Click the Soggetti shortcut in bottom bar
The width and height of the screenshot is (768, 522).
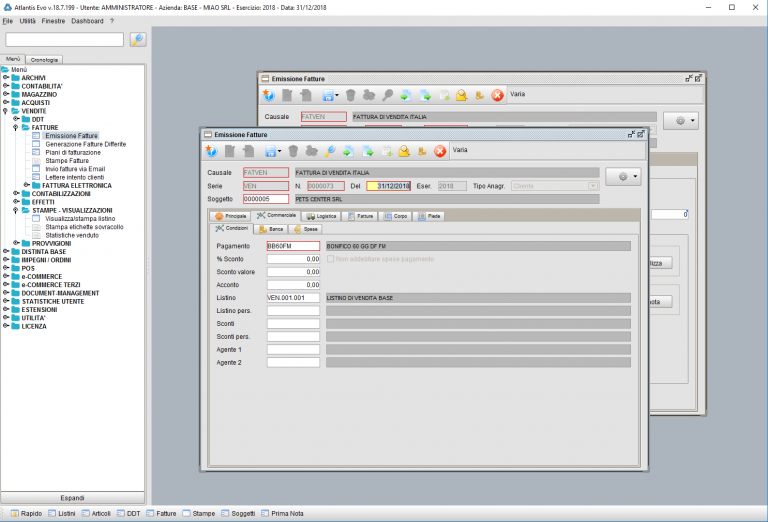238,514
